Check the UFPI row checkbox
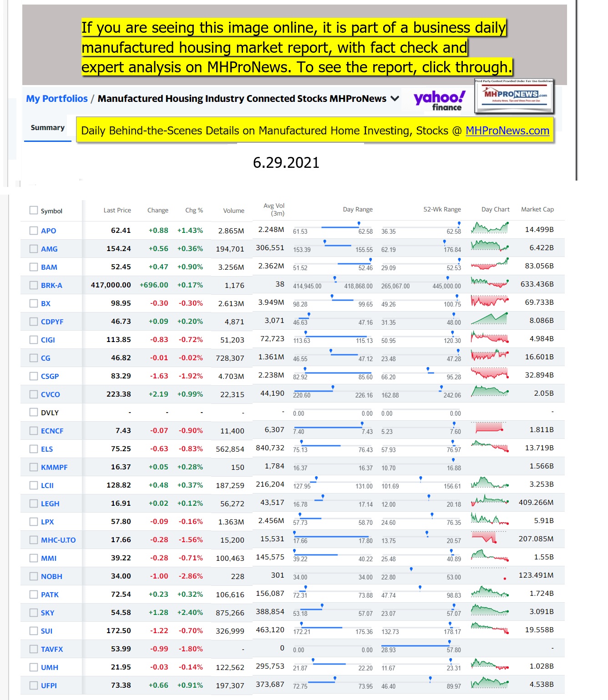This screenshot has width=608, height=700. click(x=34, y=685)
